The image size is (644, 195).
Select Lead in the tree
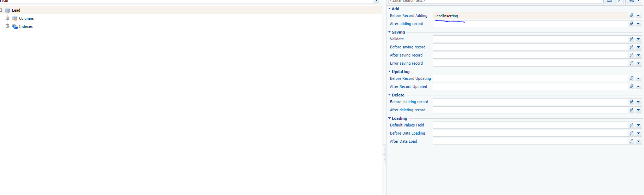[16, 11]
